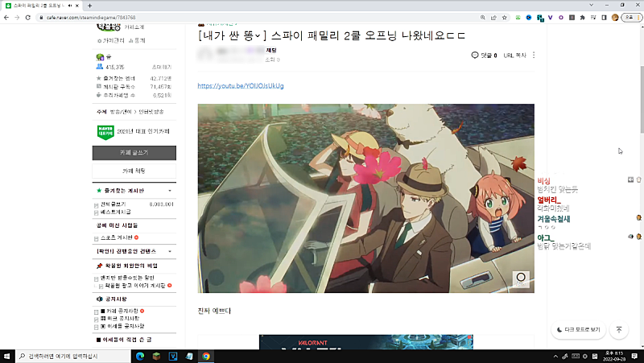Copy the post URL
This screenshot has height=363, width=644.
click(514, 55)
